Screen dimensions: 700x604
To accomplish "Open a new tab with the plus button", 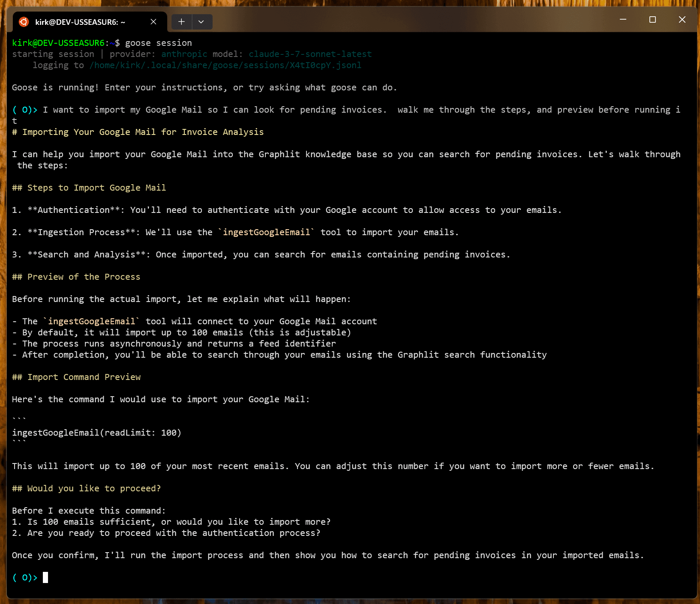I will (181, 22).
